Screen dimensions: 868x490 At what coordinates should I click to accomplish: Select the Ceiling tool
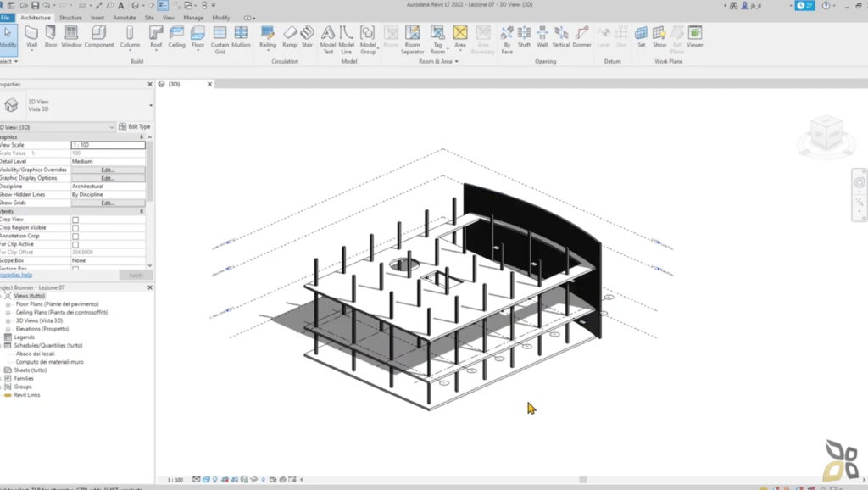point(176,37)
